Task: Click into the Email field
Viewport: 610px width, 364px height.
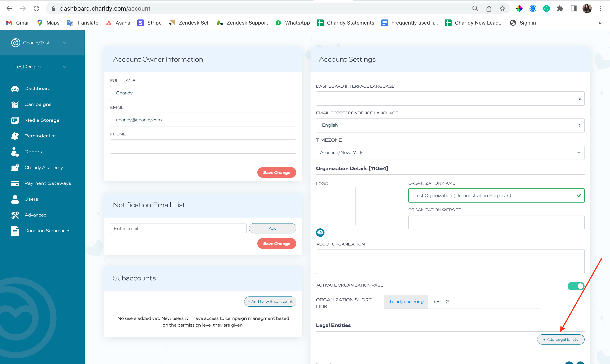Action: pos(203,120)
